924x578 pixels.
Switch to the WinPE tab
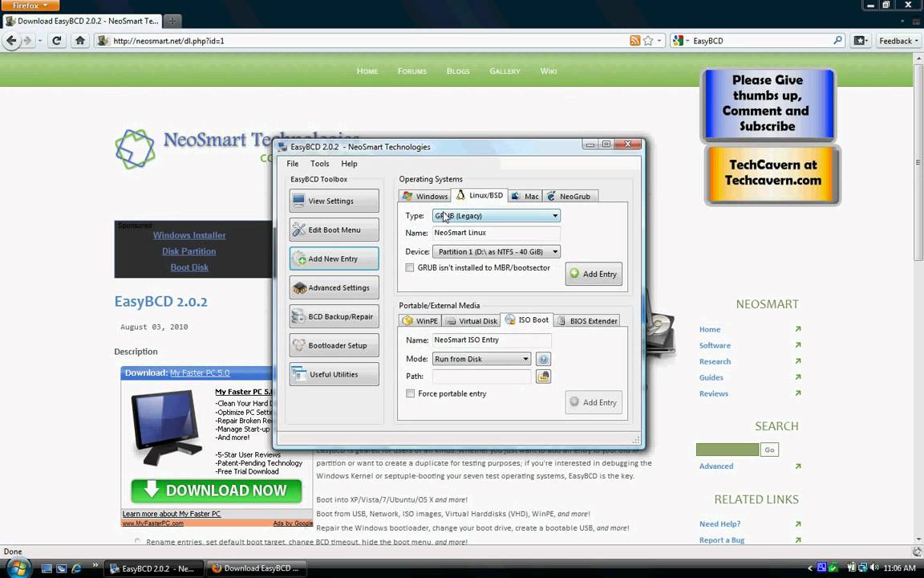pos(420,320)
